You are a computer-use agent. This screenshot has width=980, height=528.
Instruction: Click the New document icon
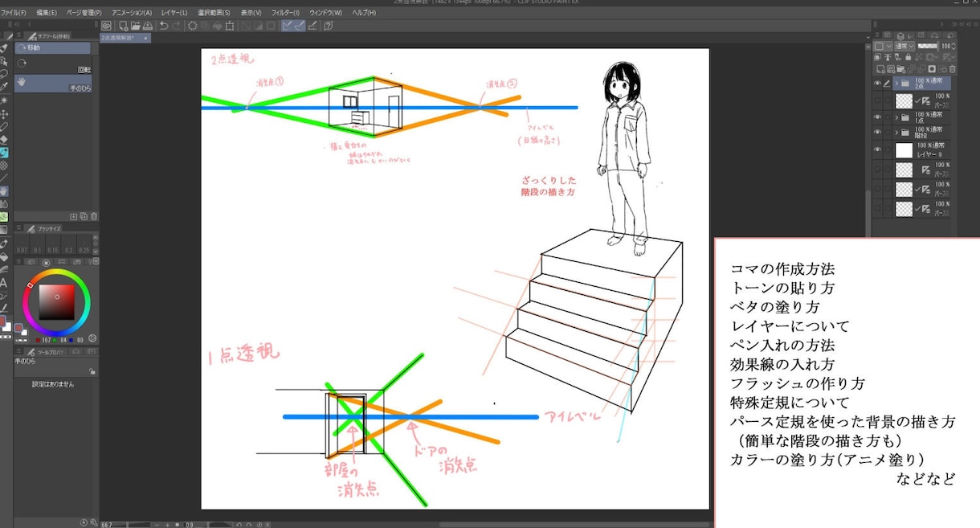click(123, 26)
